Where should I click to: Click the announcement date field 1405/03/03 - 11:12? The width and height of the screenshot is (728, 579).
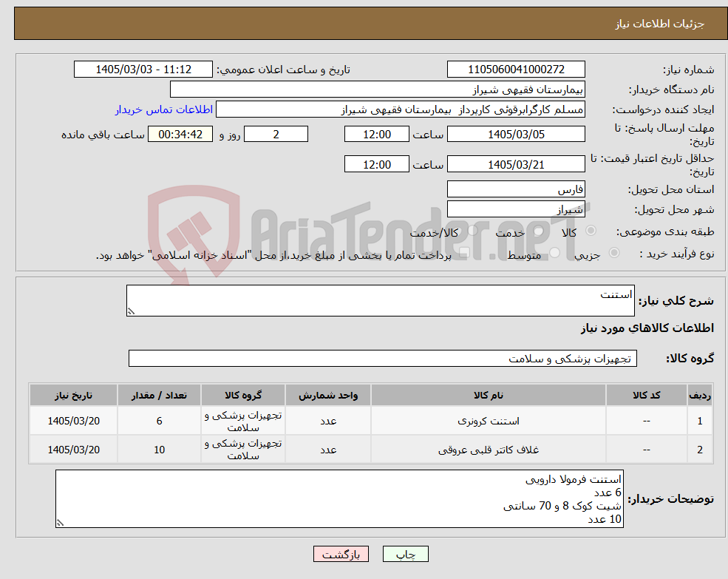click(x=143, y=70)
